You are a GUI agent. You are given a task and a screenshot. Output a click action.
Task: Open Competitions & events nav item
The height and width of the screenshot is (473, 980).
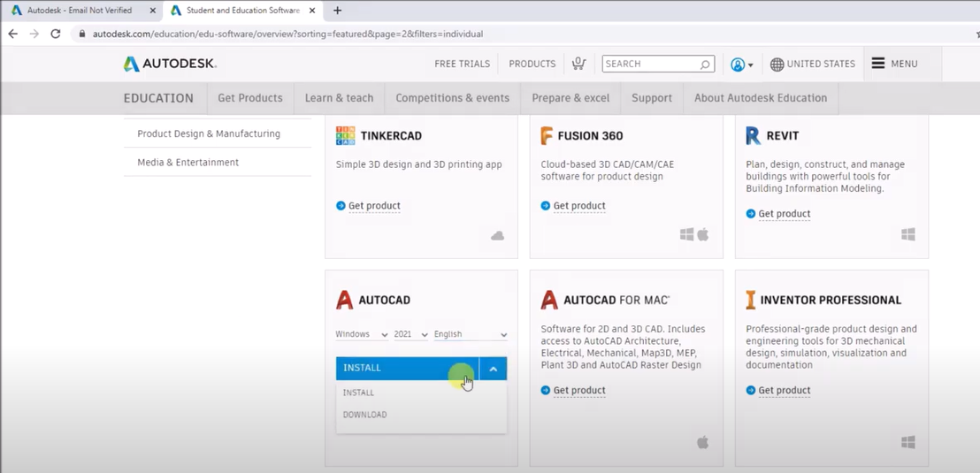tap(453, 98)
